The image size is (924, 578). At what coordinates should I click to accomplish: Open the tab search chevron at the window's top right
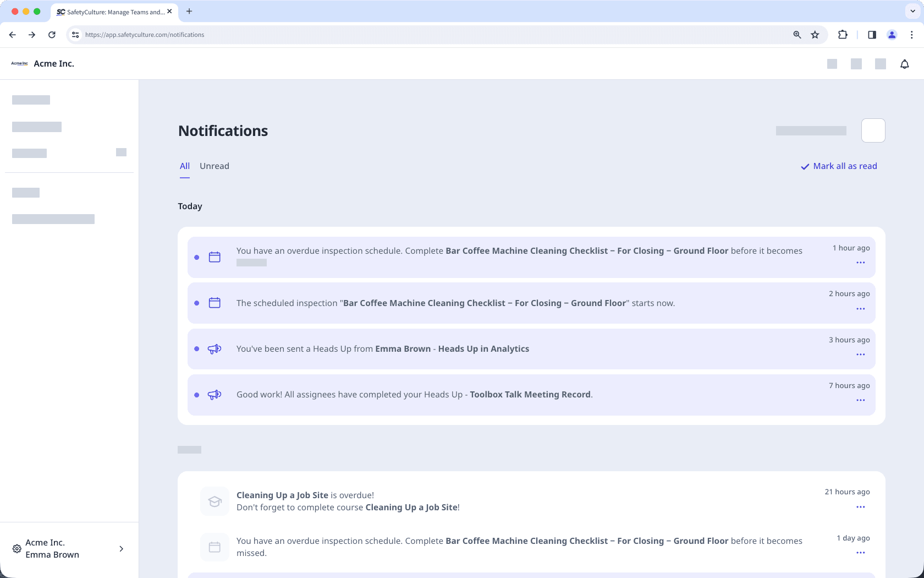(x=912, y=11)
